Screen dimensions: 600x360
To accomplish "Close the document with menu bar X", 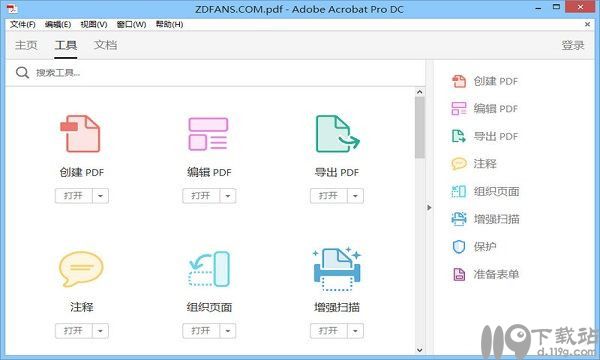I will click(x=587, y=24).
